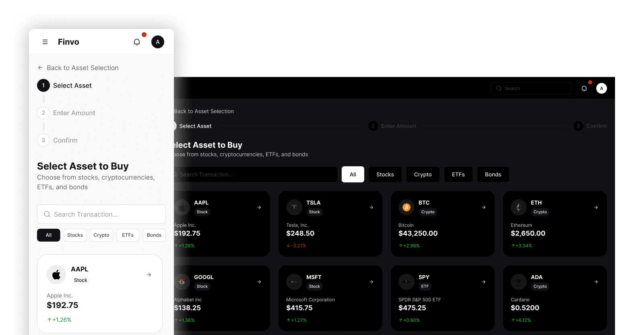The width and height of the screenshot is (644, 335).
Task: Open the MSFT card arrow
Action: pos(372,282)
